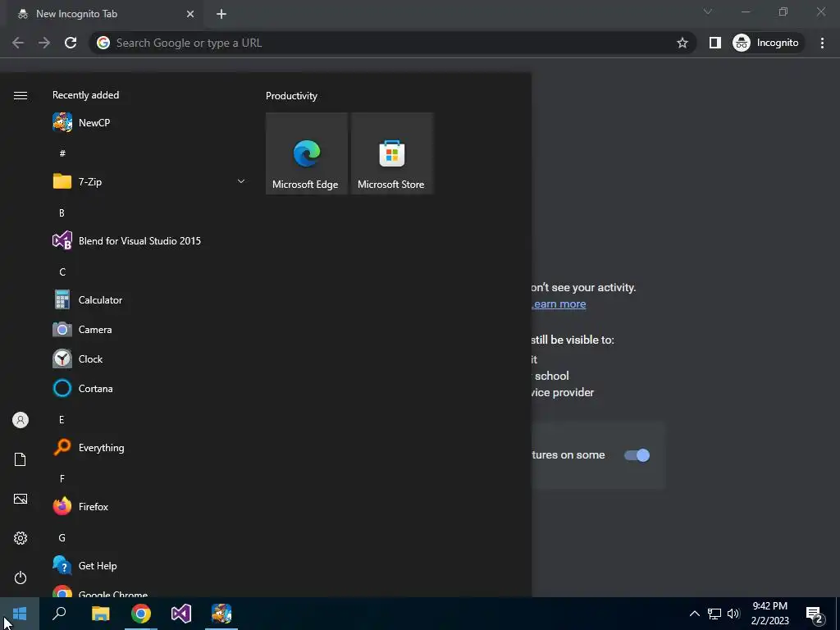840x630 pixels.
Task: Go back in Chrome
Action: point(18,43)
